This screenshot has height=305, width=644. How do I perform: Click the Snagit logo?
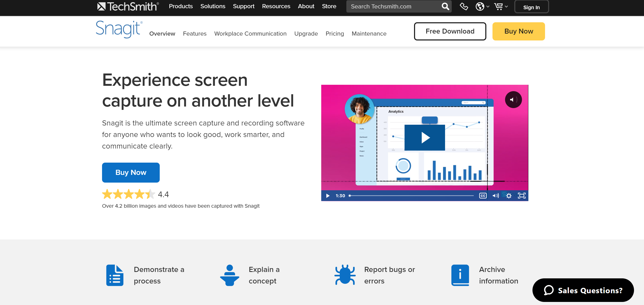(x=119, y=29)
